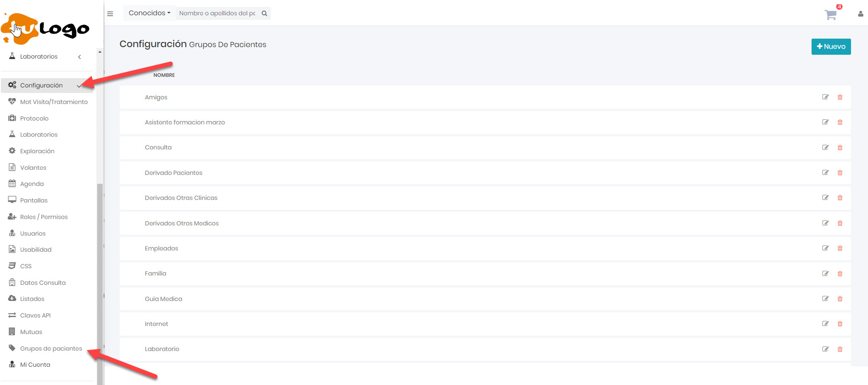Viewport: 868px width, 385px height.
Task: Expand the top Laboratorios menu chevron
Action: coord(79,57)
